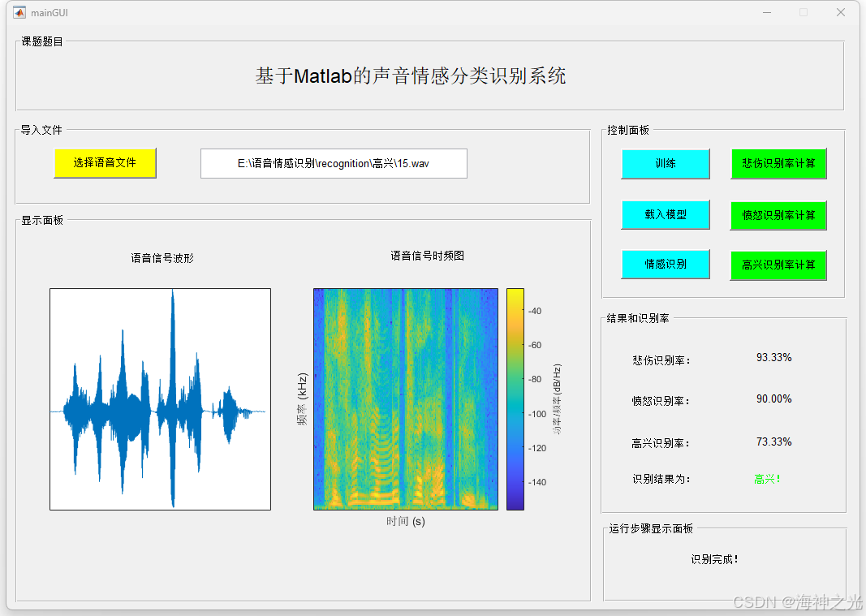This screenshot has width=866, height=616.
Task: Click the 识别结果为: label
Action: pyautogui.click(x=661, y=479)
